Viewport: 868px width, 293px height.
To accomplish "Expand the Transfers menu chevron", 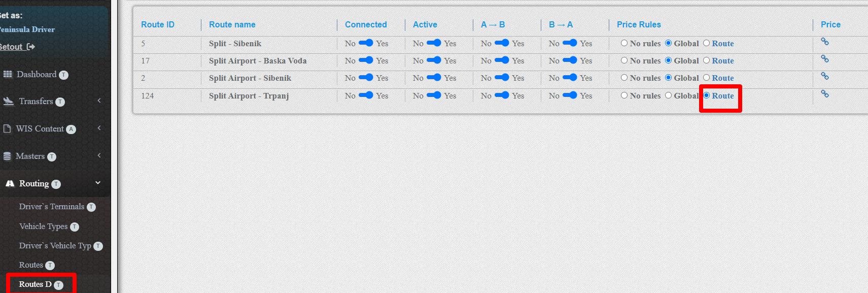I will point(99,101).
